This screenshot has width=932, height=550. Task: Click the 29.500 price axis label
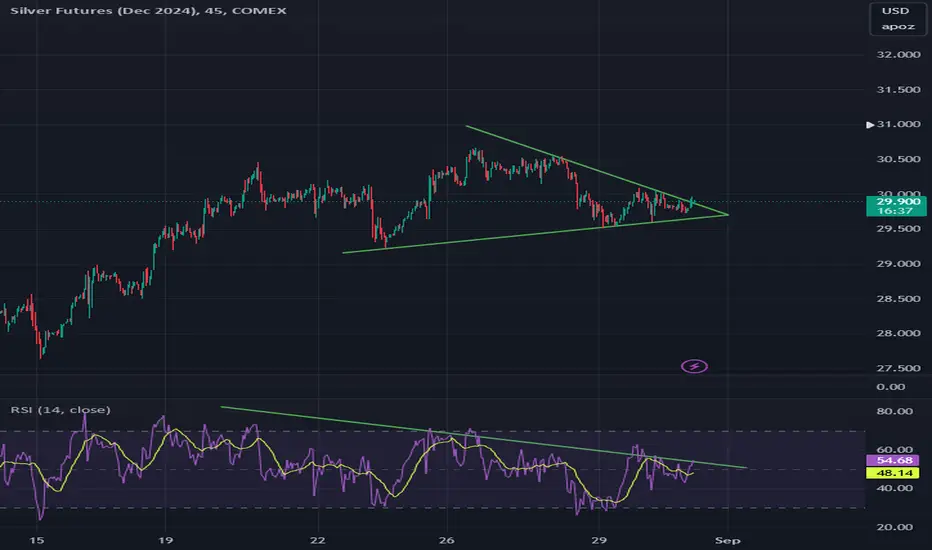[898, 229]
